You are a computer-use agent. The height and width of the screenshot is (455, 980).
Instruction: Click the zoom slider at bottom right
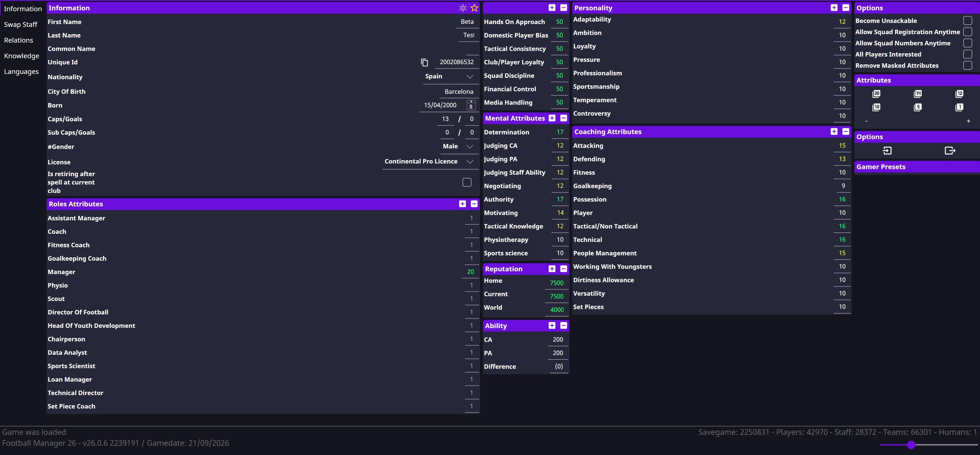point(911,445)
